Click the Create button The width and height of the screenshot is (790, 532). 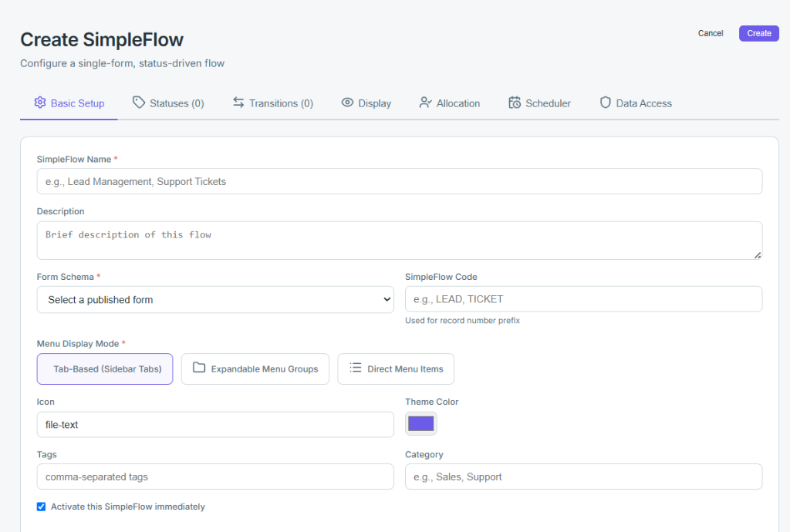pos(759,33)
